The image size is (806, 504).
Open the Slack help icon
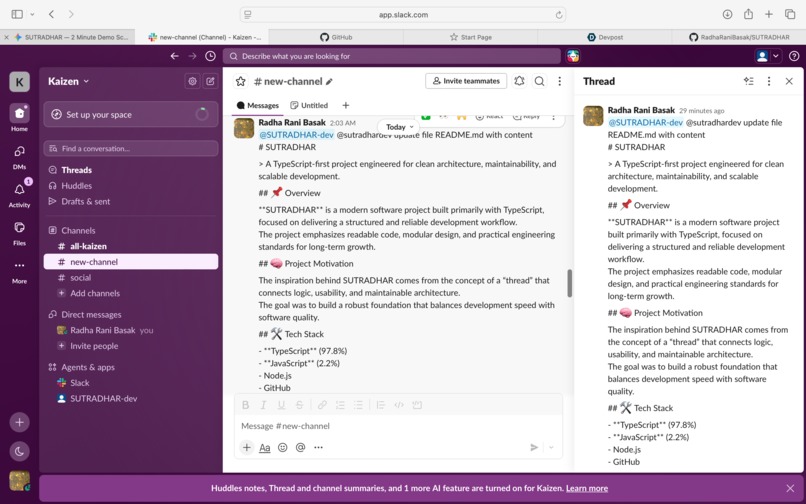[x=794, y=56]
